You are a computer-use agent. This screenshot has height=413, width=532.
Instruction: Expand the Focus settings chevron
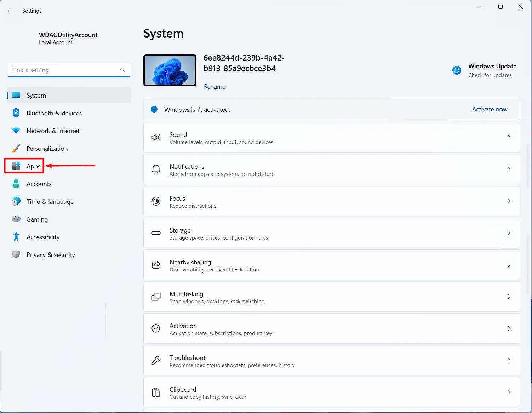pyautogui.click(x=509, y=201)
